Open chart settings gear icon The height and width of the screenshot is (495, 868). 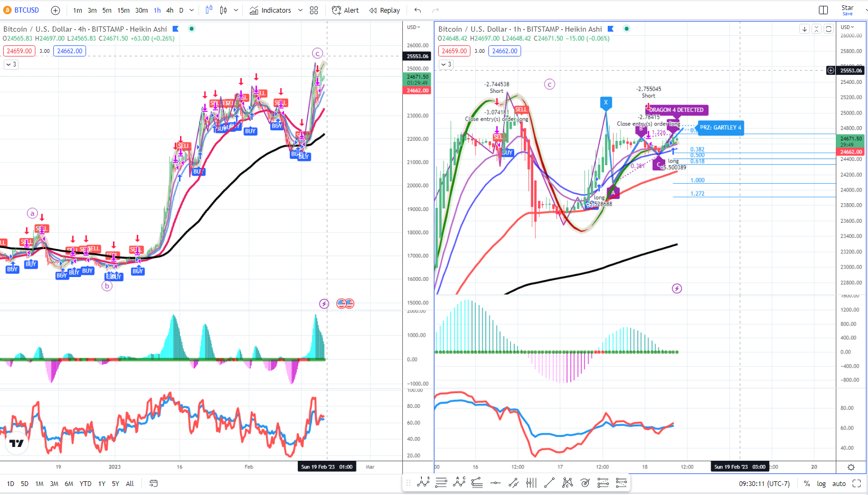coord(851,467)
